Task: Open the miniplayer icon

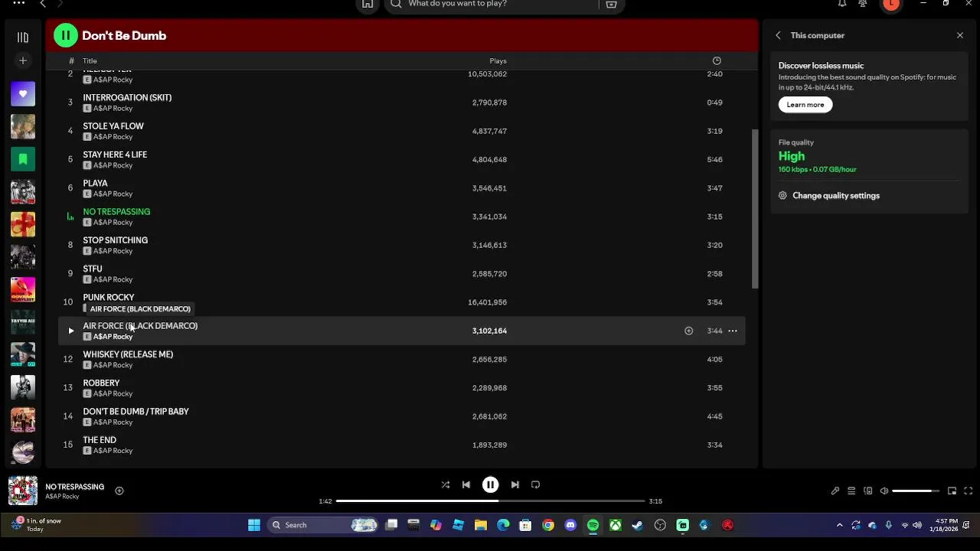Action: pyautogui.click(x=952, y=491)
